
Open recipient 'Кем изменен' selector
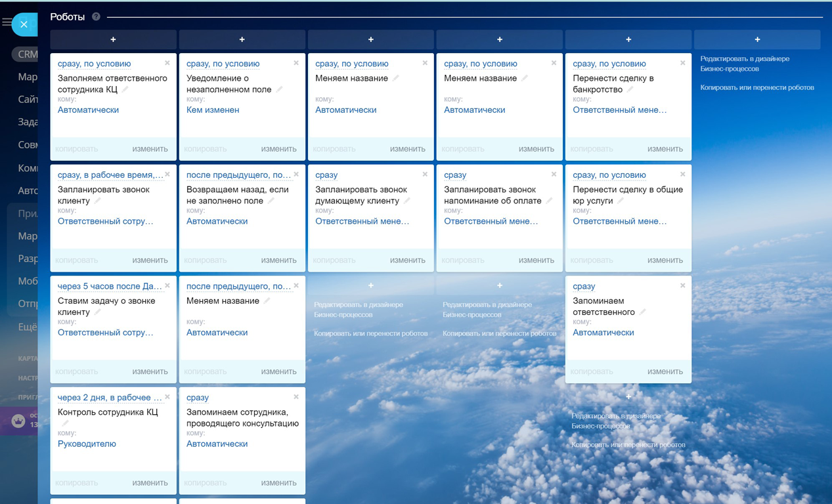coord(213,110)
